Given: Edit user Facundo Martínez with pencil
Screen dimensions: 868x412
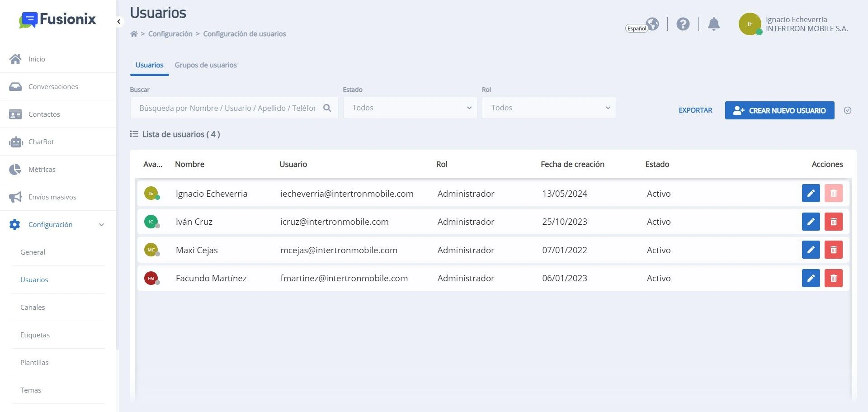Looking at the screenshot, I should coord(811,278).
